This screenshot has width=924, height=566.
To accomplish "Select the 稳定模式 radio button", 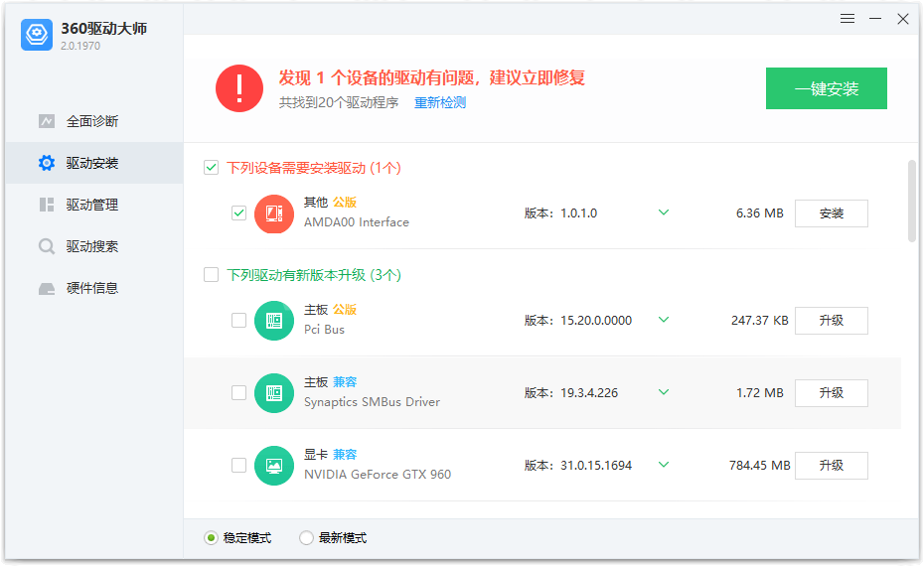I will (x=211, y=538).
